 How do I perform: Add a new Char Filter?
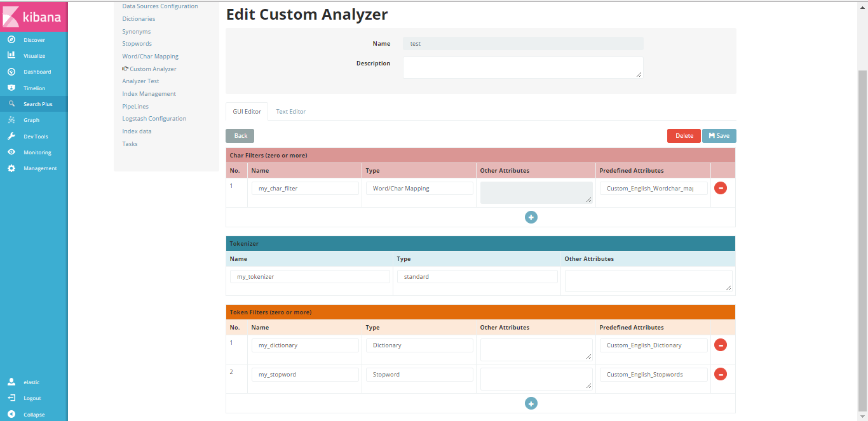531,217
